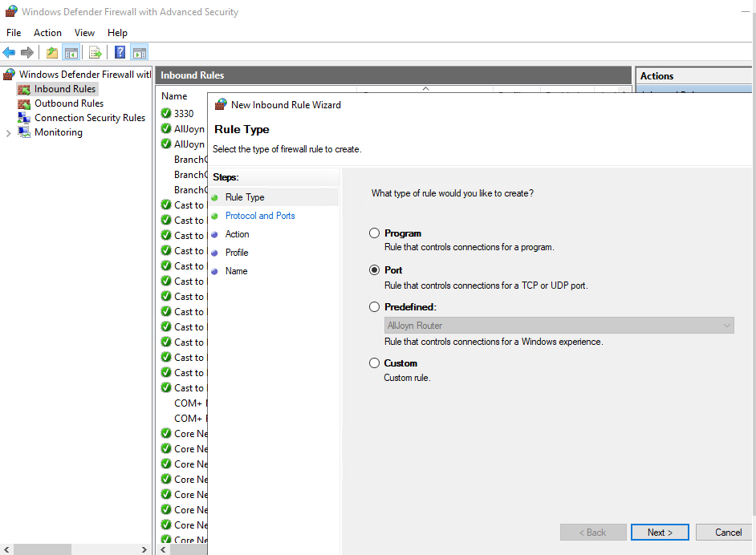
Task: Select the Rule Type step
Action: (x=245, y=197)
